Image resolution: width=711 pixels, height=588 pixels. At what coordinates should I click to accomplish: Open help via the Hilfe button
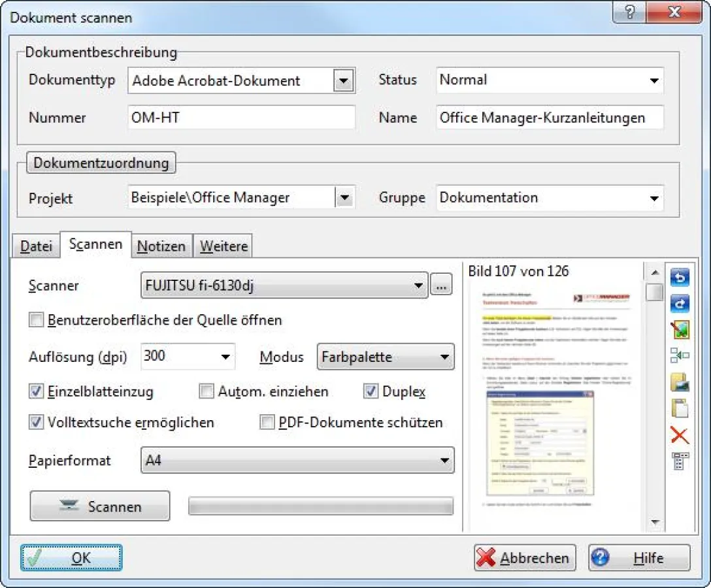(638, 557)
